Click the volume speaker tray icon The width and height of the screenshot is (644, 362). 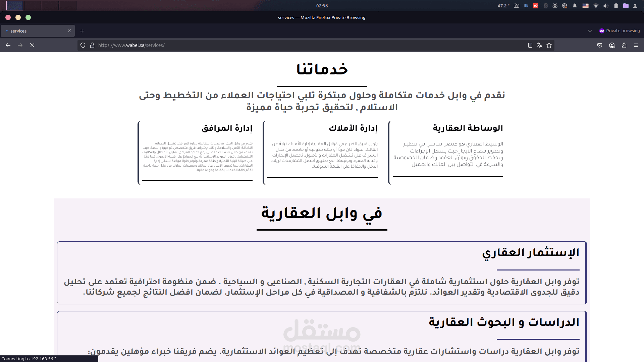606,6
